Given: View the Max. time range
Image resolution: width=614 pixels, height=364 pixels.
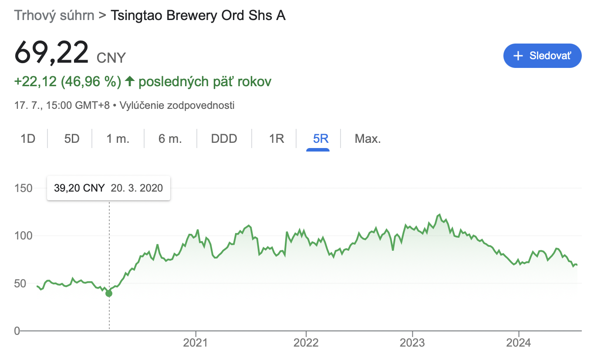Looking at the screenshot, I should (368, 139).
